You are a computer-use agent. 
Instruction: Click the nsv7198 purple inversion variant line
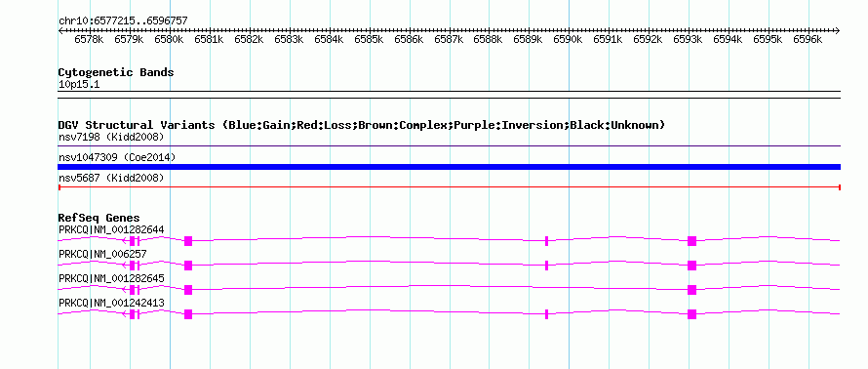tap(449, 146)
